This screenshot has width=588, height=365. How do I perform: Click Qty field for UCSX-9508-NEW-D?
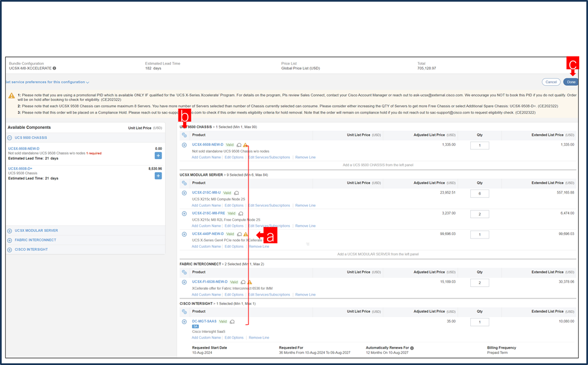480,145
